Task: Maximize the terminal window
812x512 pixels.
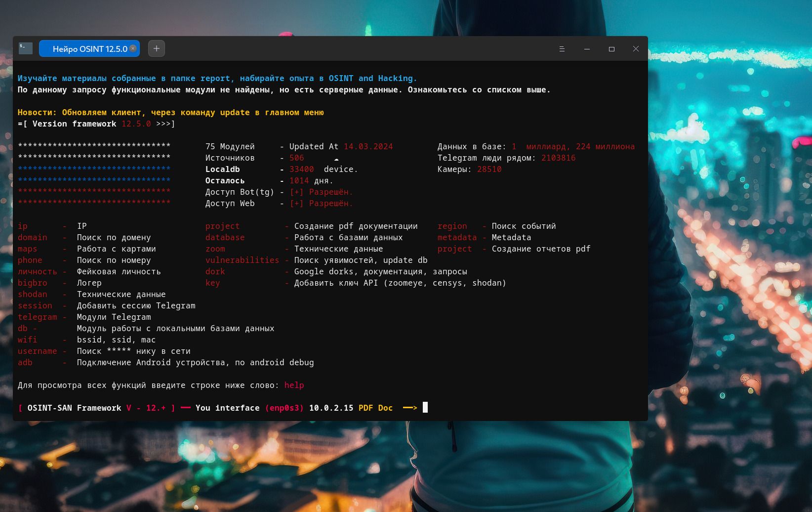Action: click(x=611, y=49)
